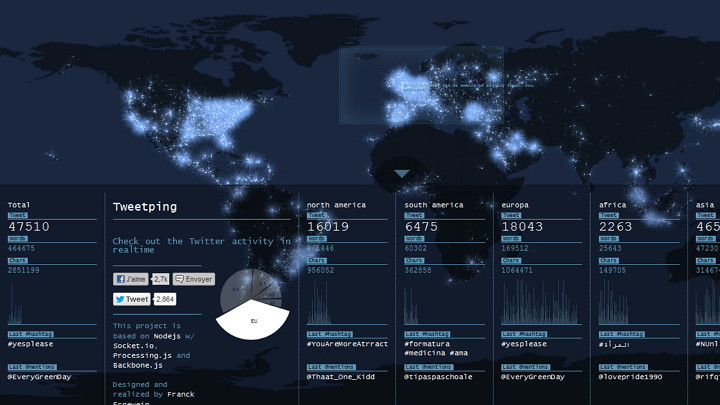Click 'Check out the Twitter activity' tagline
Image resolution: width=720 pixels, height=405 pixels.
tap(202, 245)
